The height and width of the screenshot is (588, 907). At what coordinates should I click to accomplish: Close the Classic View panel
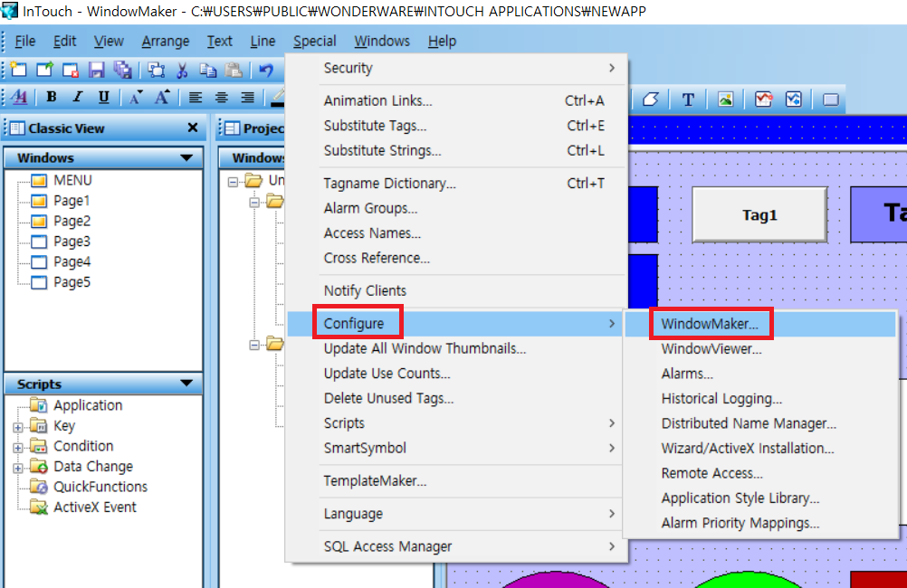(193, 128)
